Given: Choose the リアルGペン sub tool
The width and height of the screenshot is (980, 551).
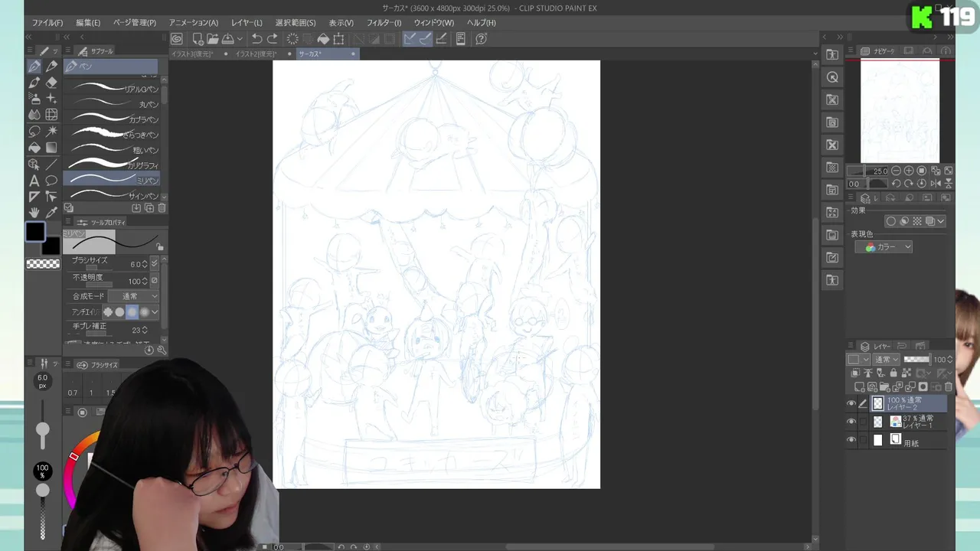Looking at the screenshot, I should point(114,89).
